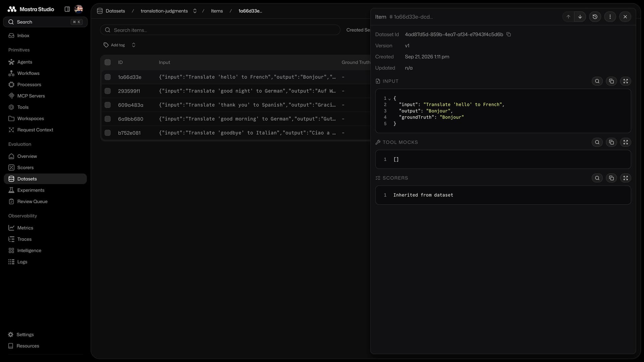Open the Scorers page
This screenshot has height=362, width=644.
[x=45, y=168]
